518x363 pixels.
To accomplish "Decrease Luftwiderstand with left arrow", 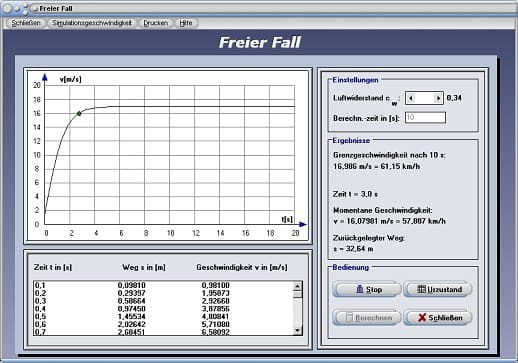I will [x=411, y=98].
